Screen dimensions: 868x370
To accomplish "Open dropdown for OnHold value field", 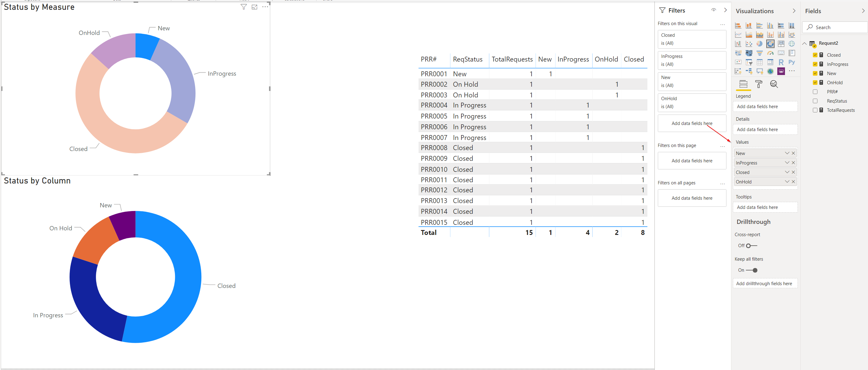I will tap(787, 181).
